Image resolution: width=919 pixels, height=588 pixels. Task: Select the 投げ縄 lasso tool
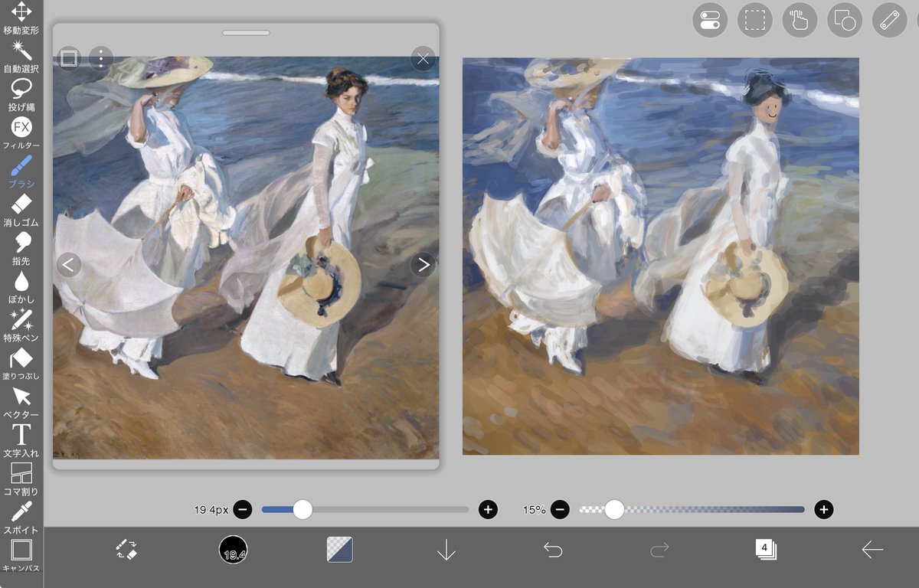point(21,95)
